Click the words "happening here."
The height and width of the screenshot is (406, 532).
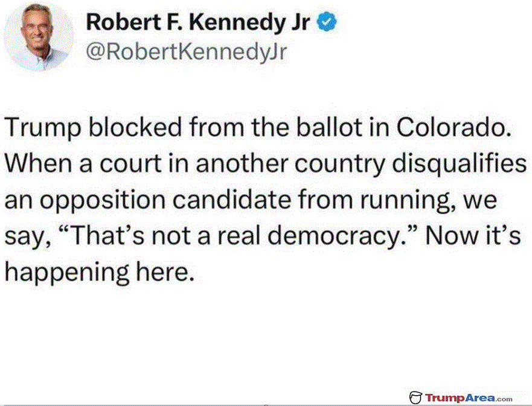click(100, 273)
